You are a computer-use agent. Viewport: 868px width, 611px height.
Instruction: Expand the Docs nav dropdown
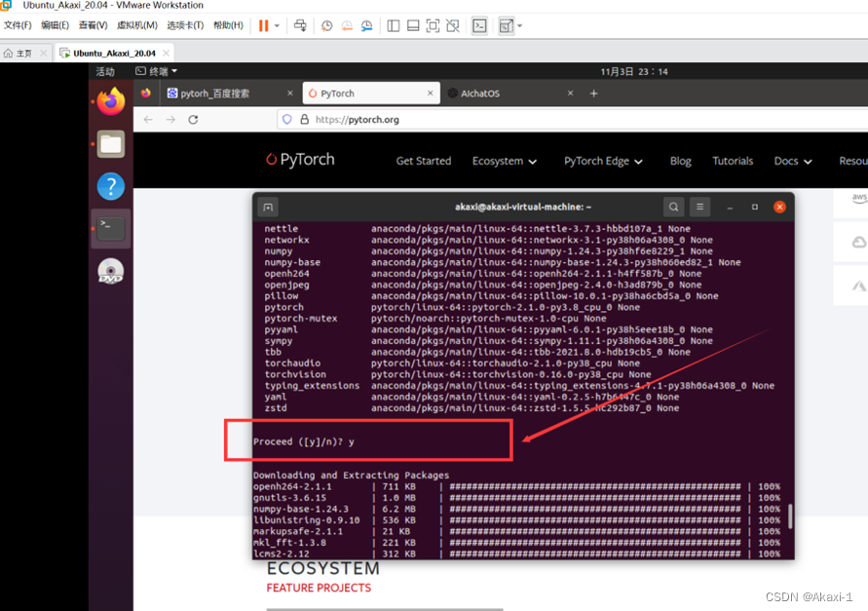pyautogui.click(x=793, y=161)
